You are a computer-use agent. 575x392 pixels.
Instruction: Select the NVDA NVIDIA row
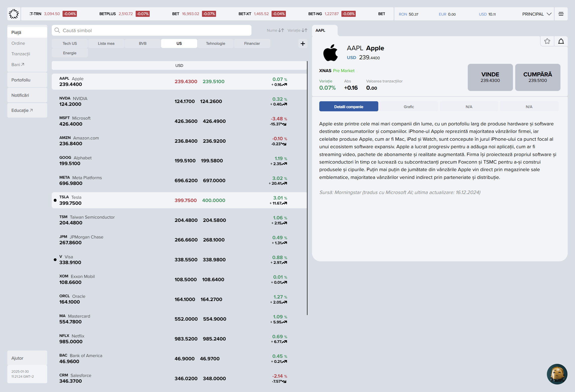[x=179, y=101]
